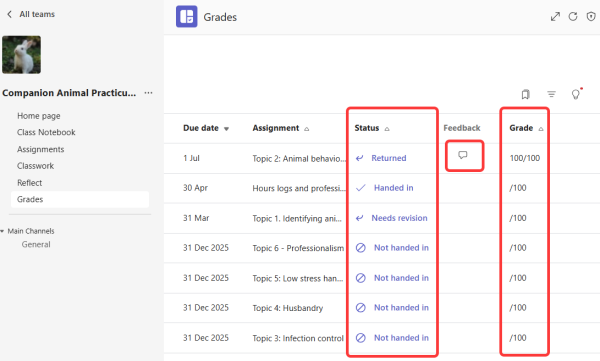Open Topic 1. Identifying animals assignment

point(297,219)
